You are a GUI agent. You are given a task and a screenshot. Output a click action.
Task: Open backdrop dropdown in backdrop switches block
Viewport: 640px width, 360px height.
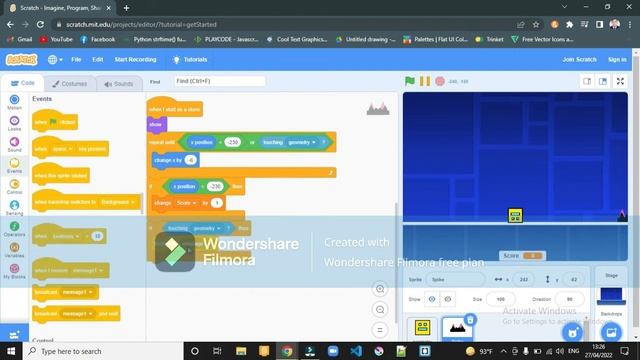[x=118, y=202]
